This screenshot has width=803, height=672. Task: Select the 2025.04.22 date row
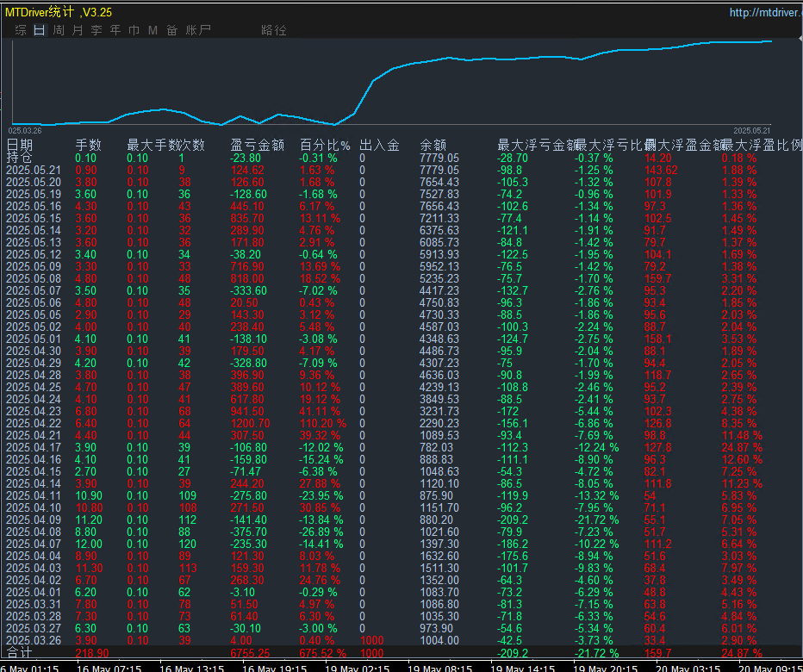coord(34,424)
